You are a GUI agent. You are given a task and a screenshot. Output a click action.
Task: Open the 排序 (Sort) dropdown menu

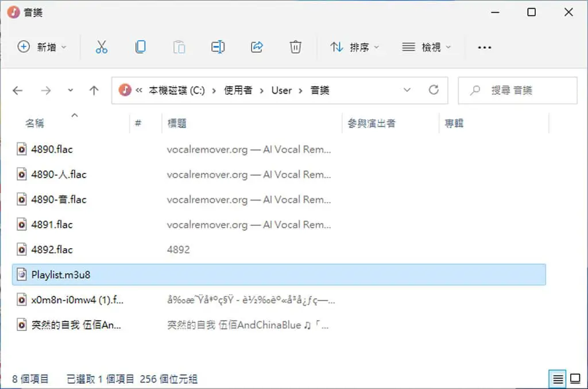[355, 47]
